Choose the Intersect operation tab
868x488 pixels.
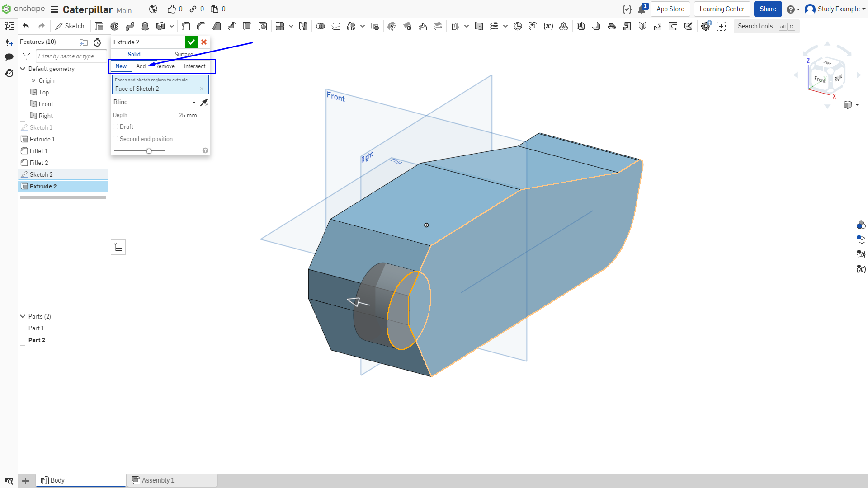pos(195,66)
